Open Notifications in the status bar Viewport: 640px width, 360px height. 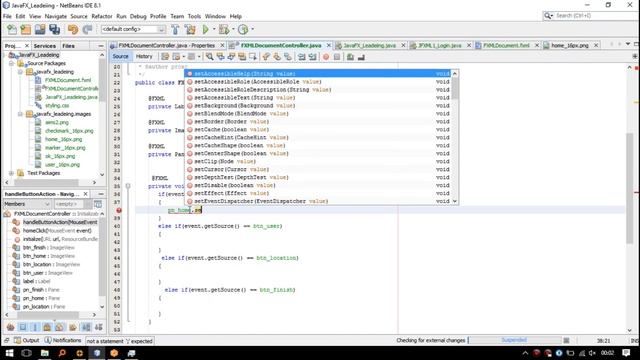[63, 340]
